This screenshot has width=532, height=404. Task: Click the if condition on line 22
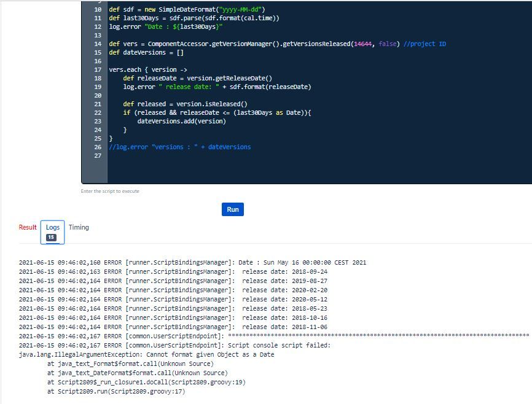pos(217,112)
